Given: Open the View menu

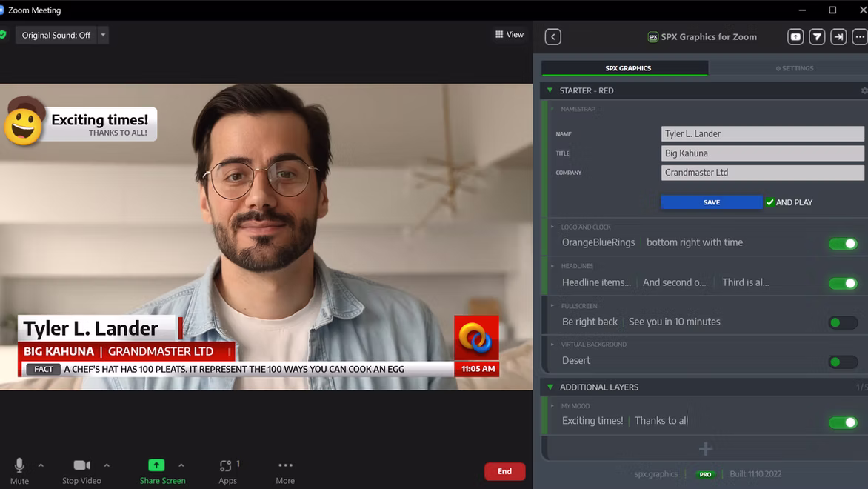Looking at the screenshot, I should pyautogui.click(x=509, y=34).
